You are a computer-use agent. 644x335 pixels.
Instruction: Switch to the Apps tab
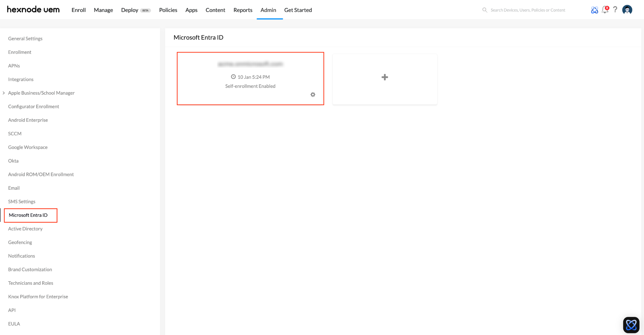(x=191, y=10)
